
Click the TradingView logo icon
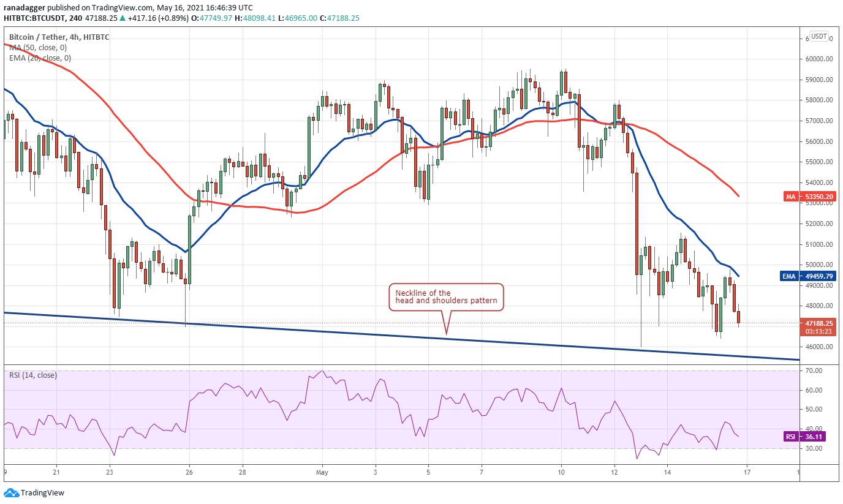[x=10, y=492]
